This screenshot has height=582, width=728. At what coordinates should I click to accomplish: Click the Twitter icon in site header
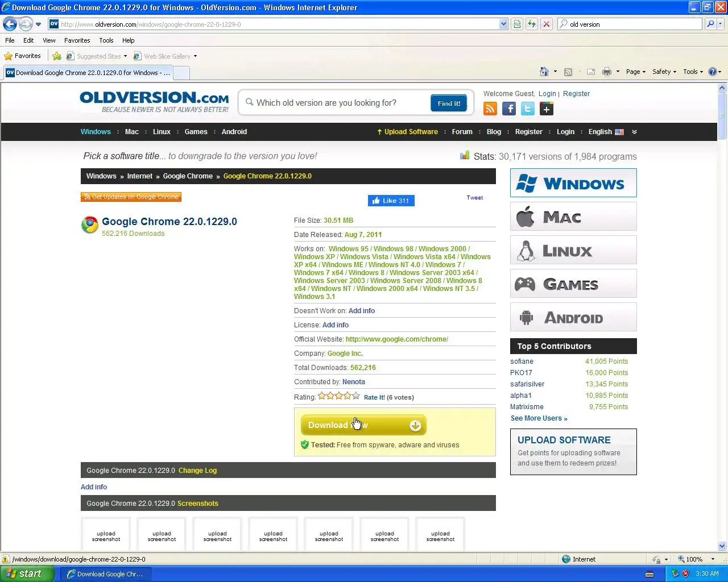528,109
